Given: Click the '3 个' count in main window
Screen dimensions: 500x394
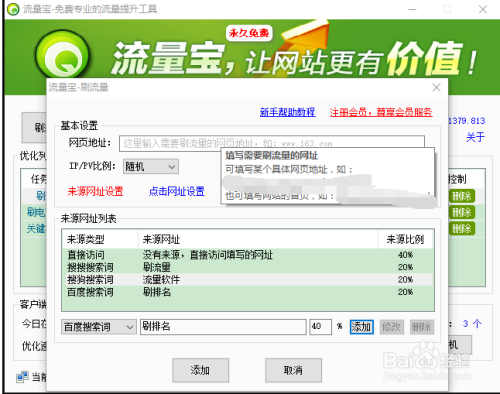Looking at the screenshot, I should [x=472, y=323].
